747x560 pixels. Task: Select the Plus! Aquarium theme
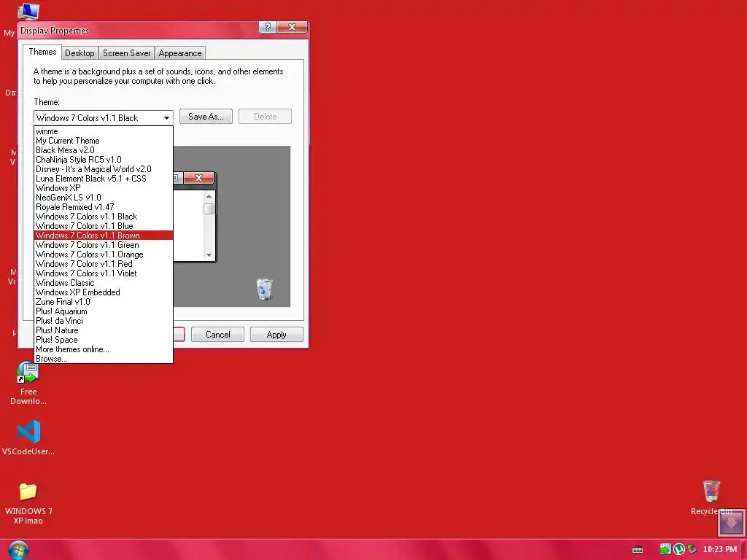click(x=104, y=311)
